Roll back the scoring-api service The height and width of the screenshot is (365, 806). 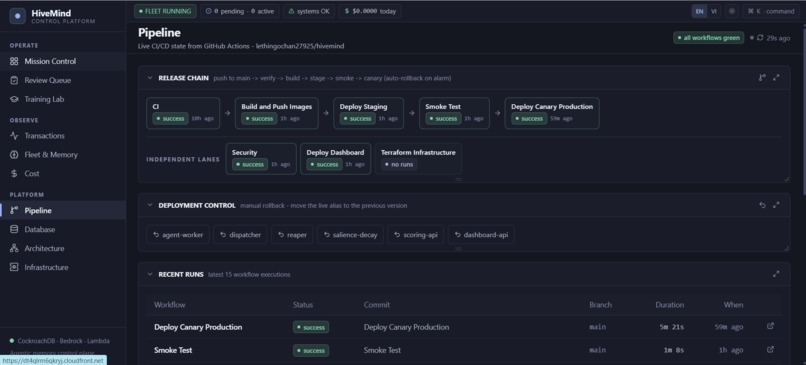tap(415, 234)
